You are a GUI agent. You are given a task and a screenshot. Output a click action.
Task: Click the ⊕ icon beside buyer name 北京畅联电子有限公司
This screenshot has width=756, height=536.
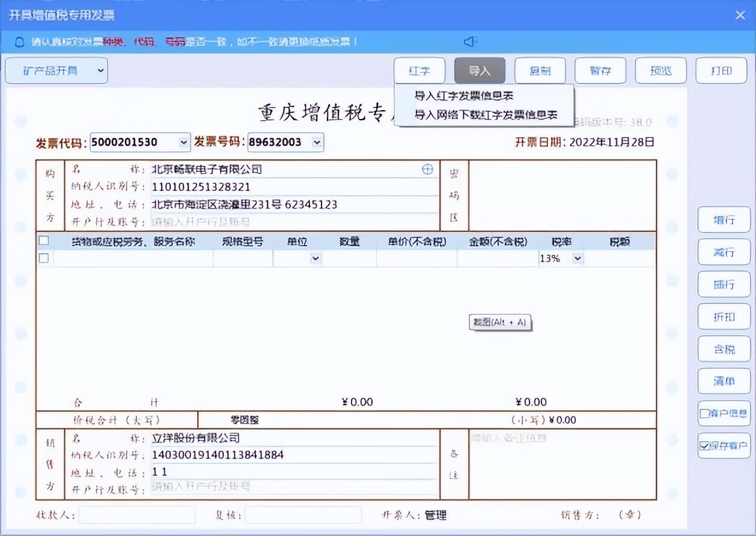click(427, 169)
